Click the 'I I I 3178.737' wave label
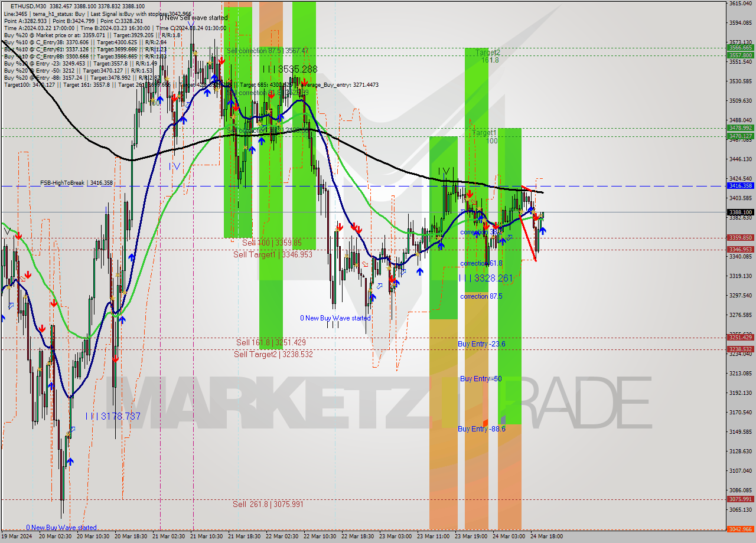This screenshot has width=756, height=543. [113, 416]
